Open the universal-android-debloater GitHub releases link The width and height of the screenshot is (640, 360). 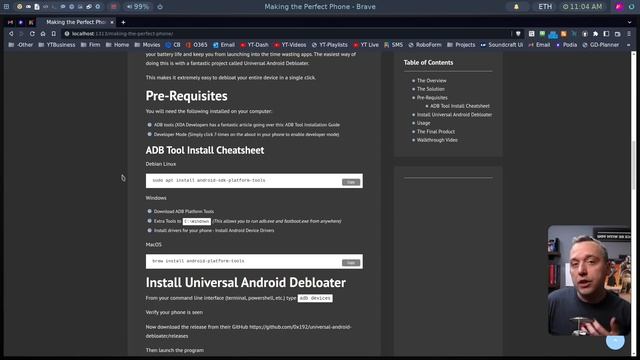(248, 331)
